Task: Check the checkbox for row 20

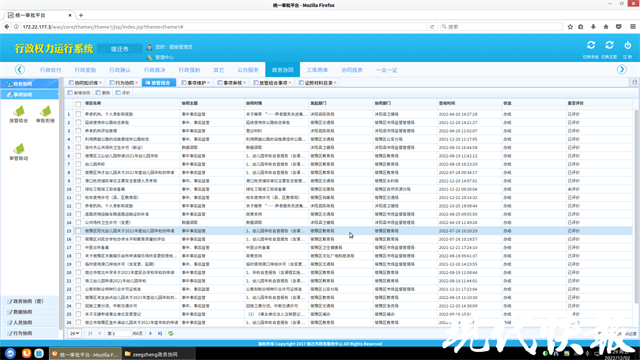Action: coord(78,272)
